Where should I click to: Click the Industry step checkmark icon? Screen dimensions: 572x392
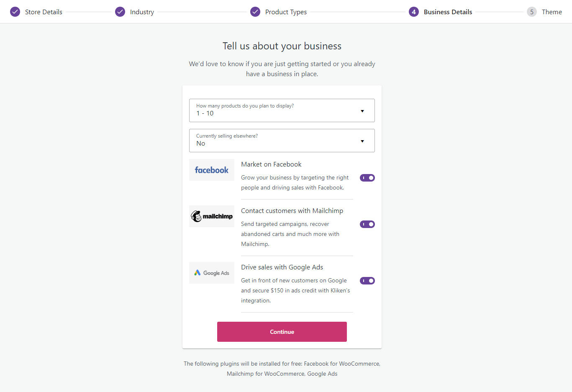tap(120, 12)
